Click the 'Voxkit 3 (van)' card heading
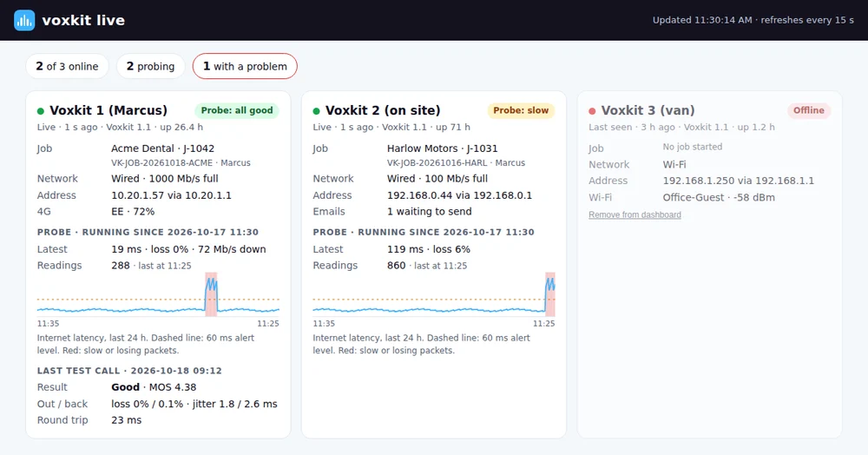Viewport: 868px width, 455px height. (648, 110)
